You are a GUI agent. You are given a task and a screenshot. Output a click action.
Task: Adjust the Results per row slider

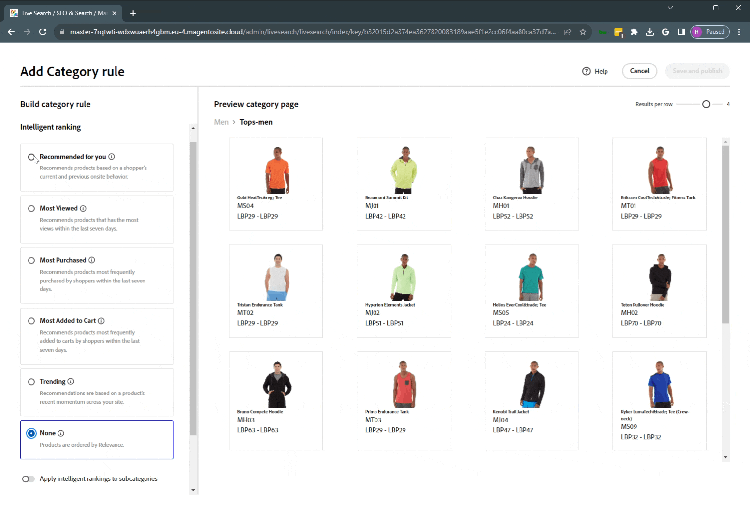coord(706,104)
